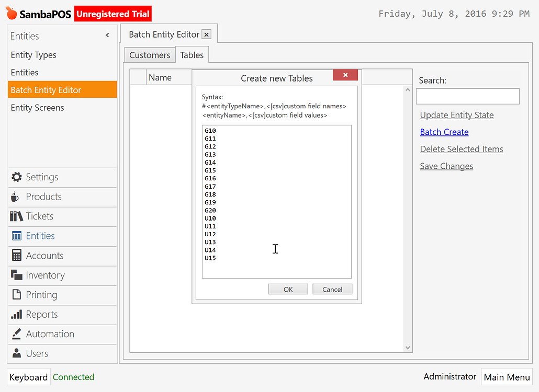Select the Batch Entity Editor tab

[163, 33]
